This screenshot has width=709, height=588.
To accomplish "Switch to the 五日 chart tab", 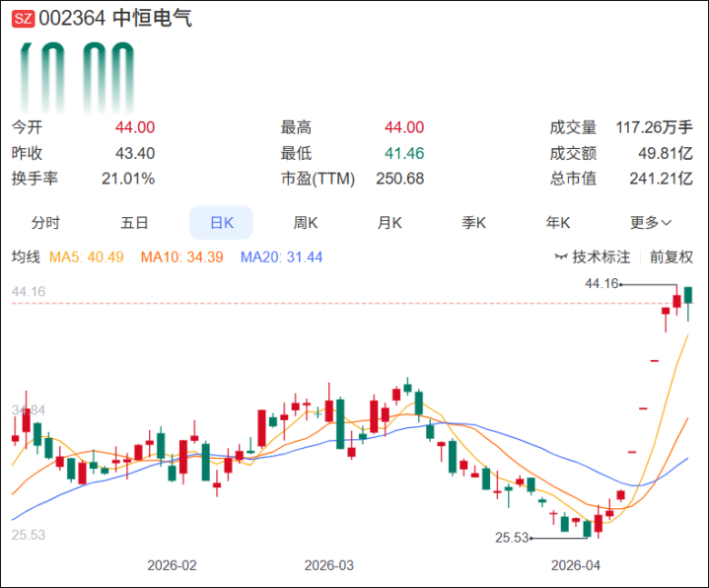I will click(134, 223).
